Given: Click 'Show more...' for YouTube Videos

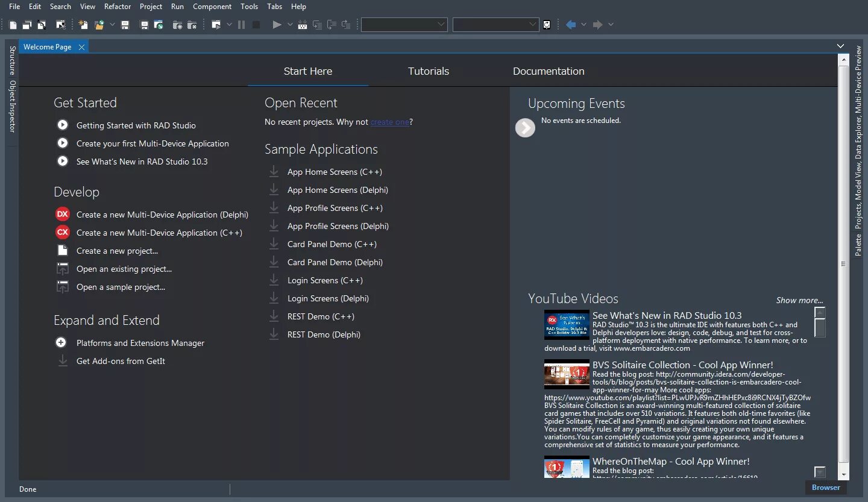Looking at the screenshot, I should 799,300.
